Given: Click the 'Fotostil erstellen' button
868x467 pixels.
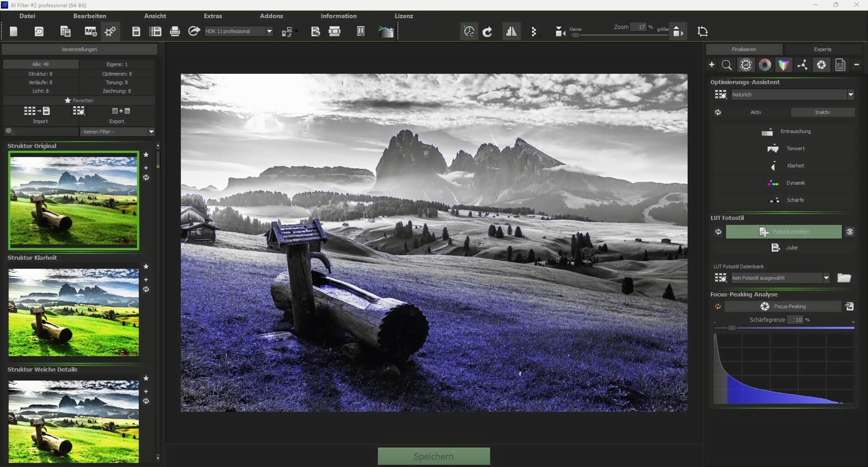Looking at the screenshot, I should 784,232.
